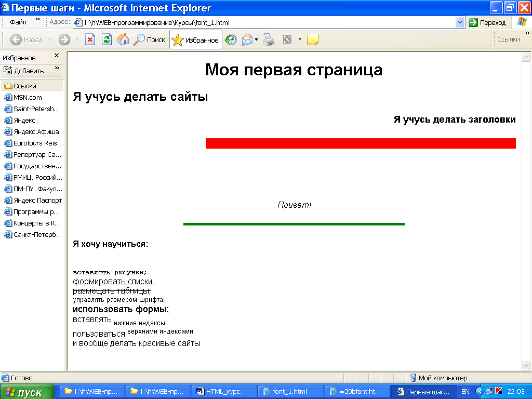Open the РМИЦ. Россий... favorite

(33, 178)
